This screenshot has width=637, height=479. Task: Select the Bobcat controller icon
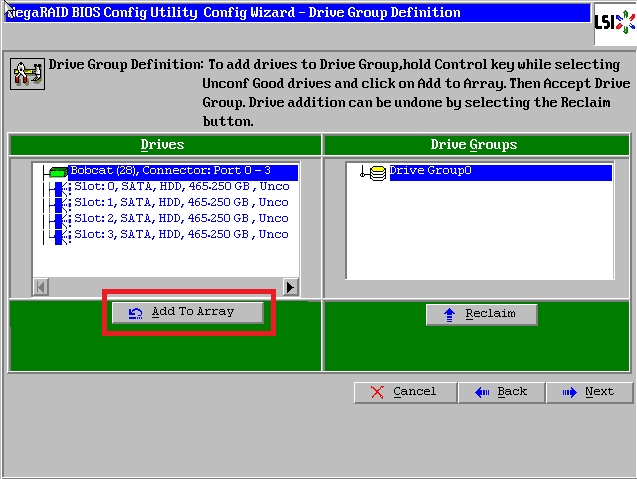click(58, 172)
